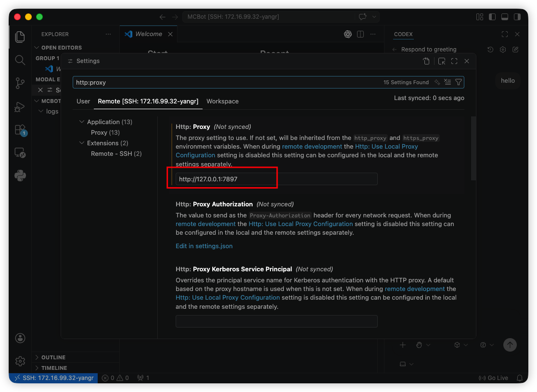The height and width of the screenshot is (392, 537).
Task: Switch to the Workspace settings tab
Action: point(222,101)
